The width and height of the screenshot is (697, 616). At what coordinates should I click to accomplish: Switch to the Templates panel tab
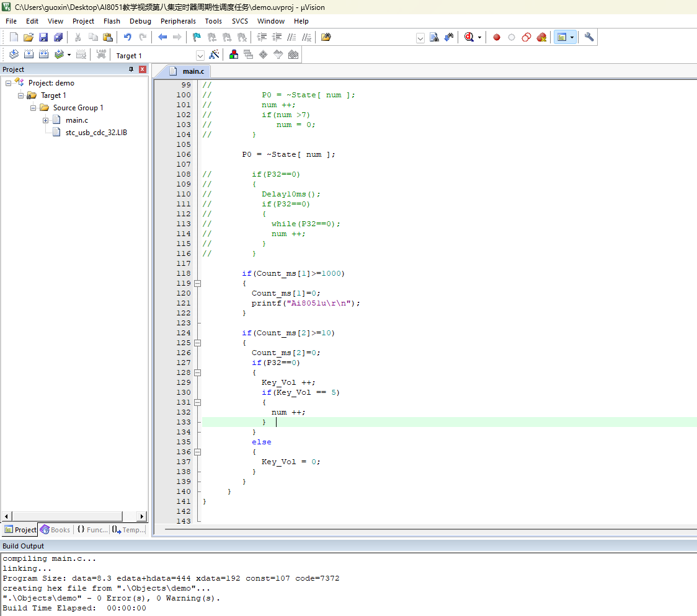[128, 530]
